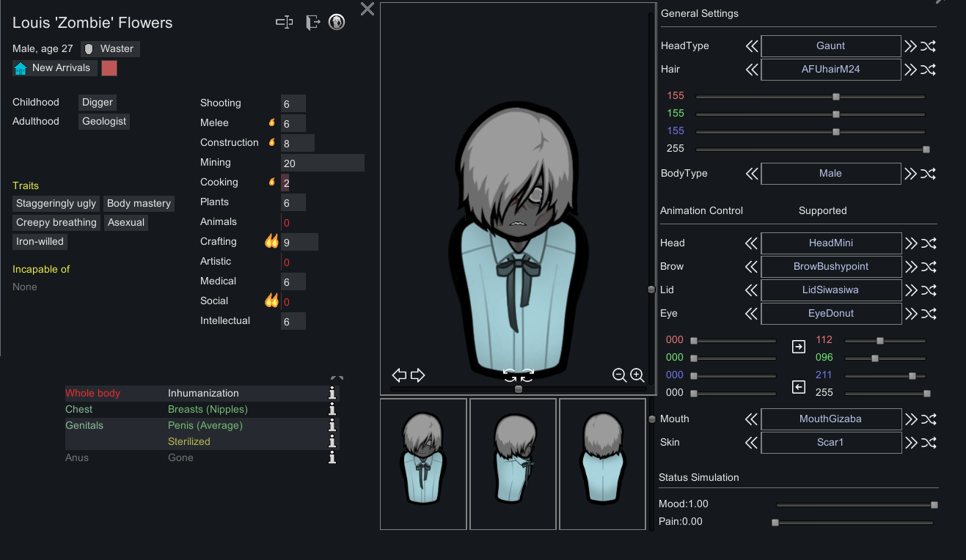This screenshot has width=966, height=560.
Task: Adjust the blue 211 eye color slider
Action: click(x=885, y=375)
